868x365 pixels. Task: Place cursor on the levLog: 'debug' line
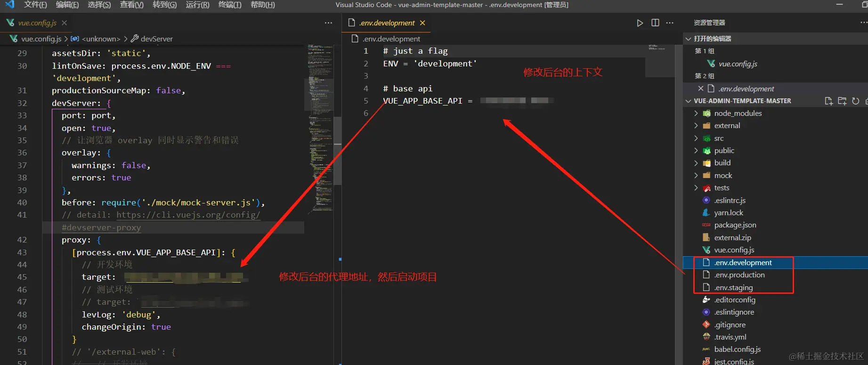[121, 315]
